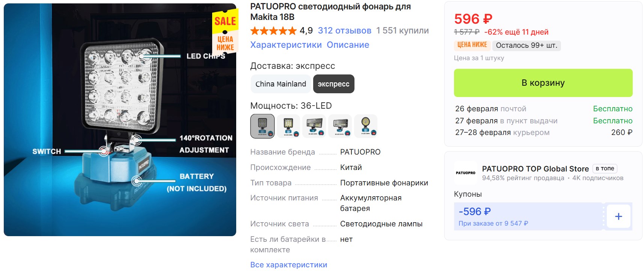Add the item with В корзину button
Viewport: 644px width, 273px height.
543,83
